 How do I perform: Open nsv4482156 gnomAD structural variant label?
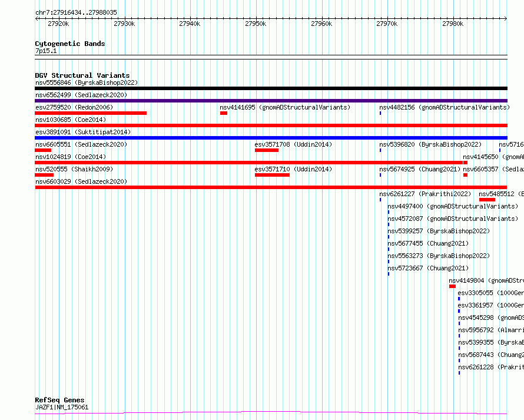[445, 107]
